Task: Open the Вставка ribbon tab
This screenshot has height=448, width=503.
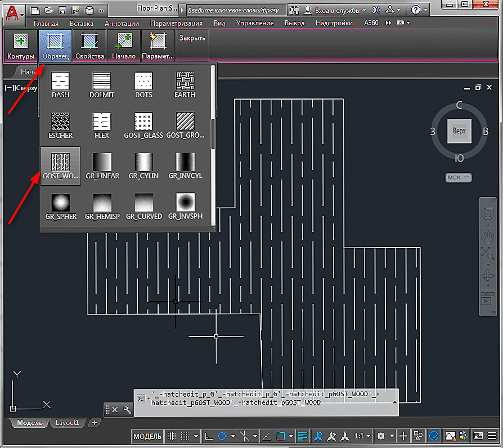Action: pos(82,24)
